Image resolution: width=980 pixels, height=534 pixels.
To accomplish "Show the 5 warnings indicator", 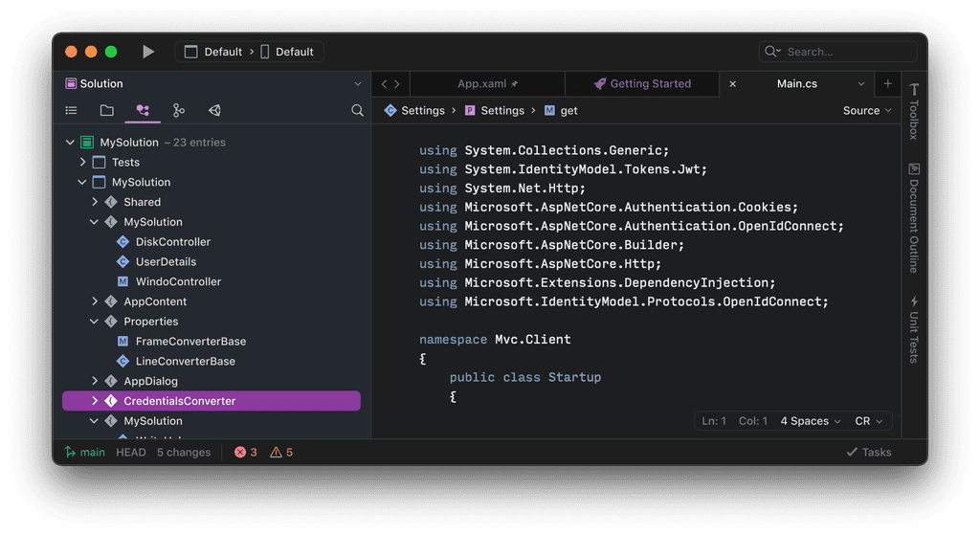I will coord(281,452).
